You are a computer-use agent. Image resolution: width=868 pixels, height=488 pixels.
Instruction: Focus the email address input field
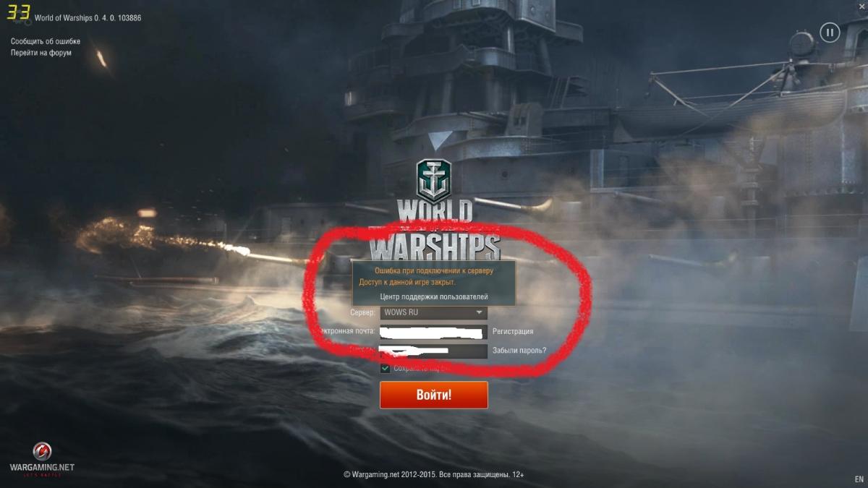click(x=434, y=332)
